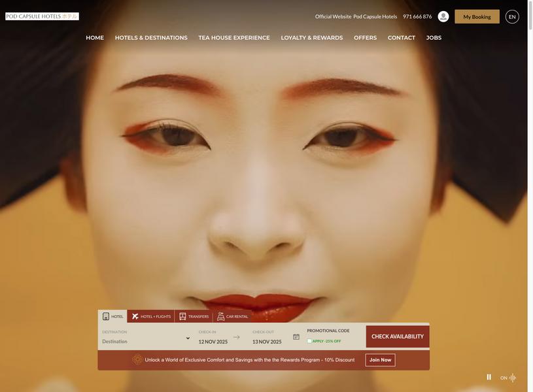Click the user account profile icon
The height and width of the screenshot is (392, 533).
coord(443,16)
